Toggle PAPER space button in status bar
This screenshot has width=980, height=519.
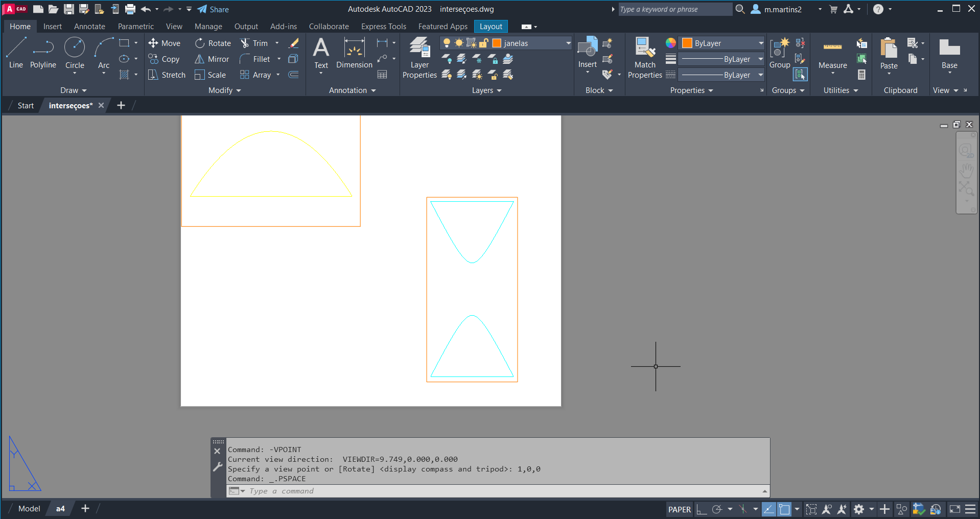[679, 509]
